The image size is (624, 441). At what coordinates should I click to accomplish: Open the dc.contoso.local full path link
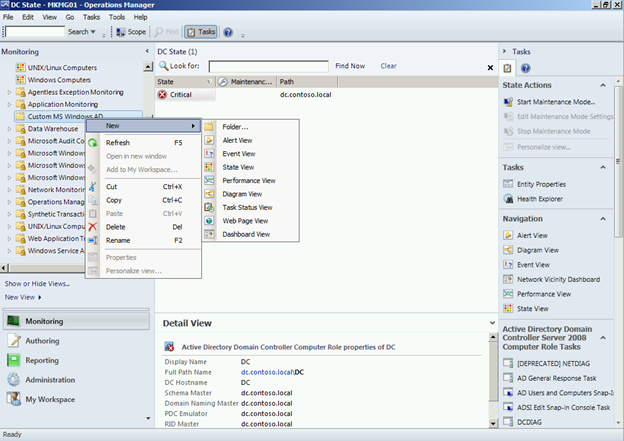coord(267,372)
